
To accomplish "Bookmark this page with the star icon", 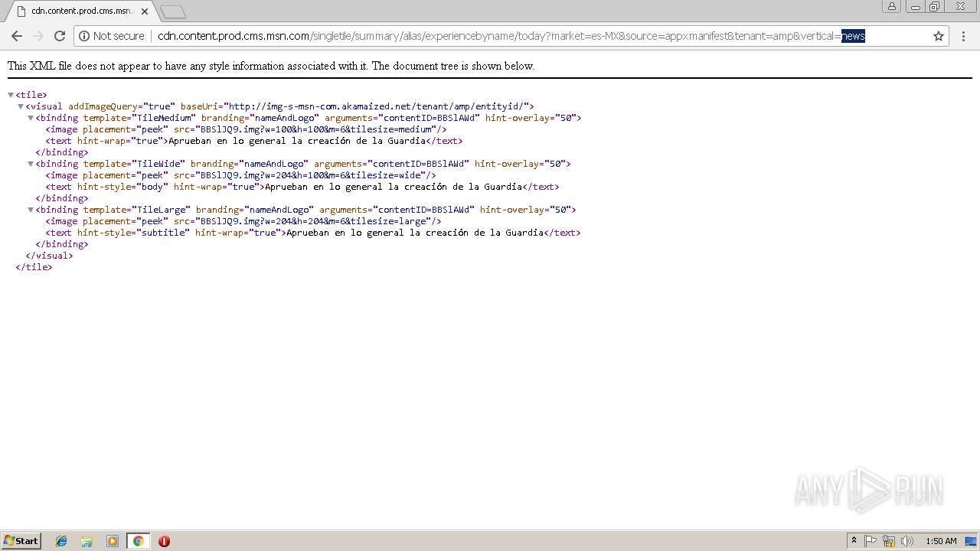I will tap(939, 36).
